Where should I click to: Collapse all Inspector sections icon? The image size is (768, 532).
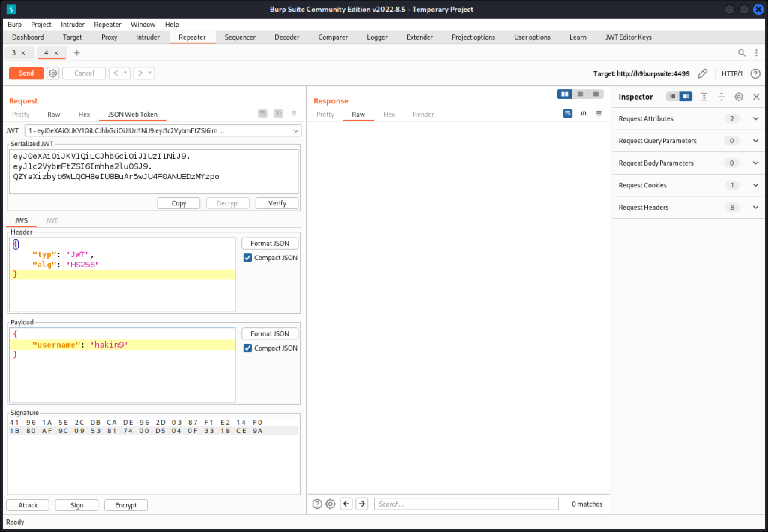[x=721, y=97]
